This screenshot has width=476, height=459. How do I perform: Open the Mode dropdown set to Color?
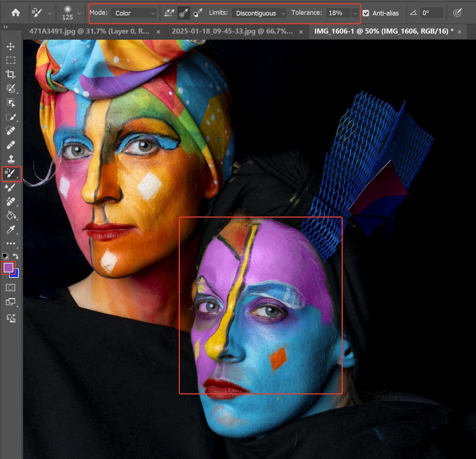click(x=134, y=13)
